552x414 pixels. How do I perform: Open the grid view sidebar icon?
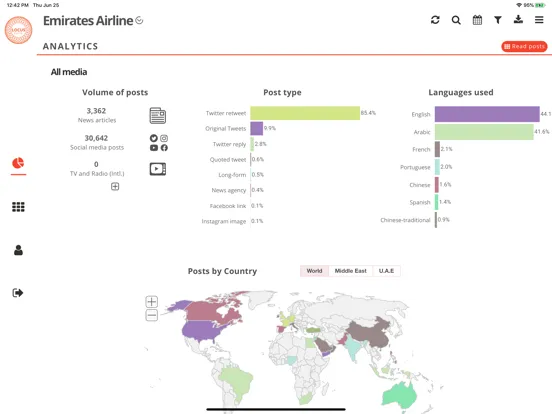coord(18,207)
